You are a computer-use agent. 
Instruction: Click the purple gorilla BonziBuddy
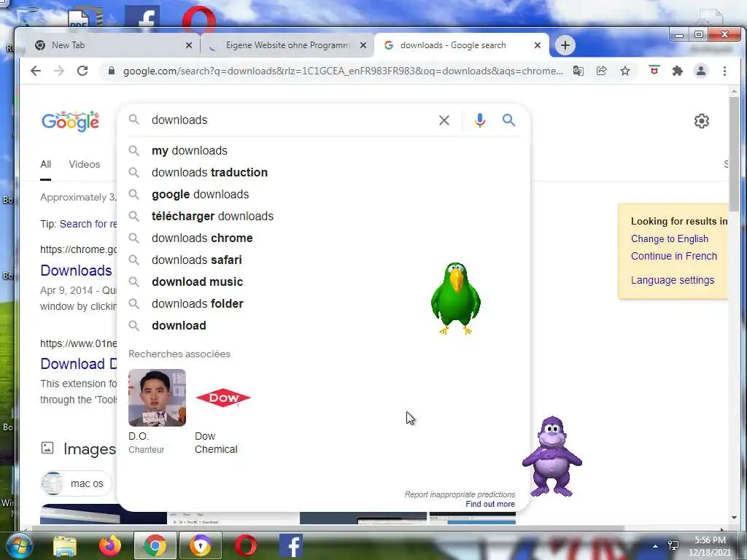click(x=551, y=456)
